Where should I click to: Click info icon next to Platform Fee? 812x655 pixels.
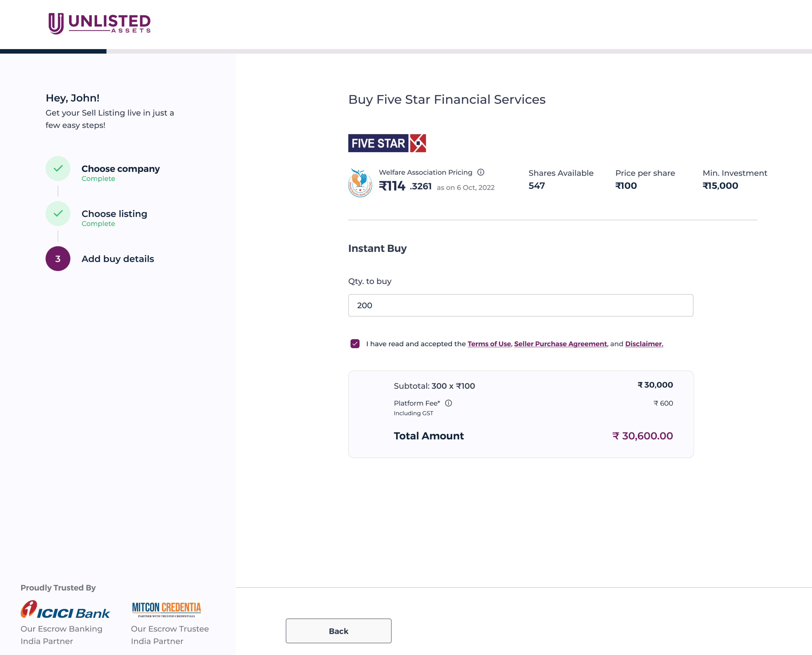pyautogui.click(x=448, y=403)
